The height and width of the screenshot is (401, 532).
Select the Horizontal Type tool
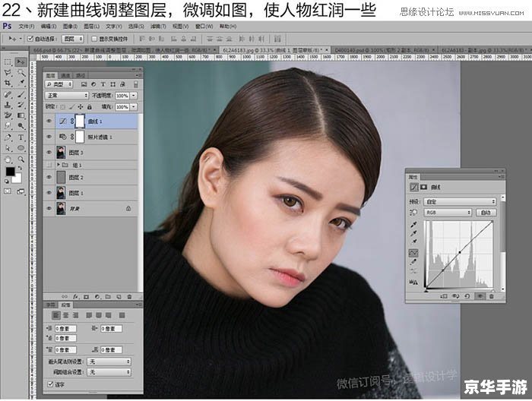point(21,137)
